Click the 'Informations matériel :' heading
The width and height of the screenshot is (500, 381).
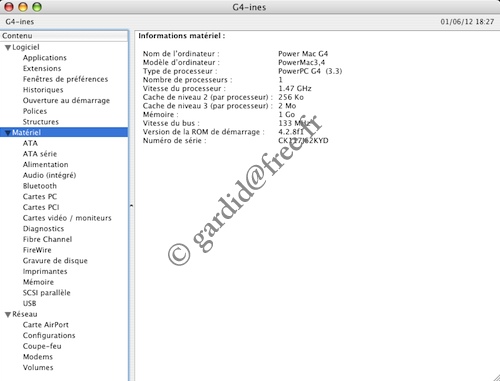[x=182, y=36]
